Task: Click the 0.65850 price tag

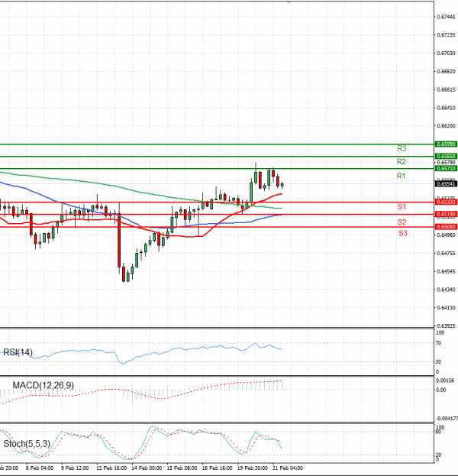Action: pos(446,156)
